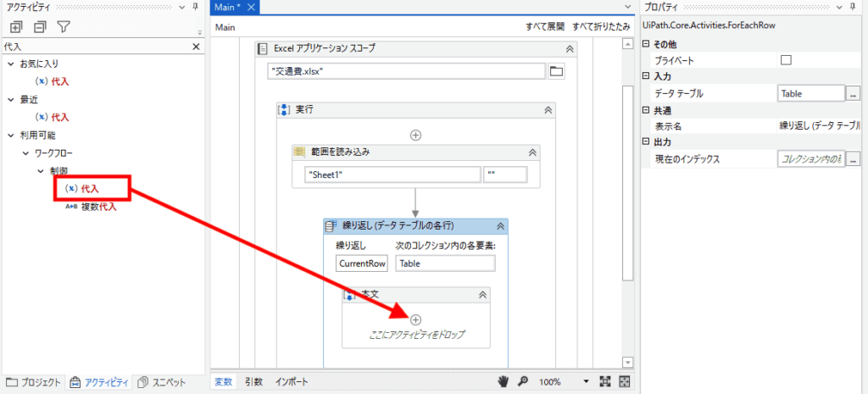Click すべて折りたたみ
868x394 pixels.
pos(601,26)
